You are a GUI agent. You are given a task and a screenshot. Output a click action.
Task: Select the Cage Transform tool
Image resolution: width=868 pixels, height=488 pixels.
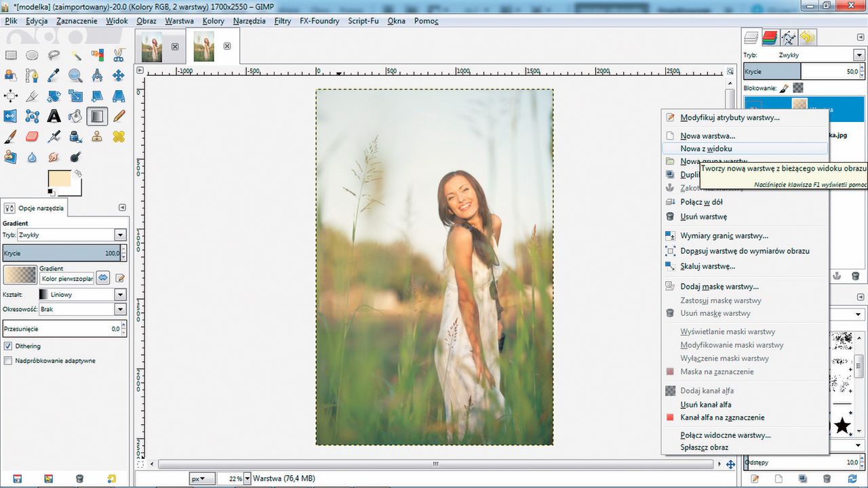coord(32,116)
